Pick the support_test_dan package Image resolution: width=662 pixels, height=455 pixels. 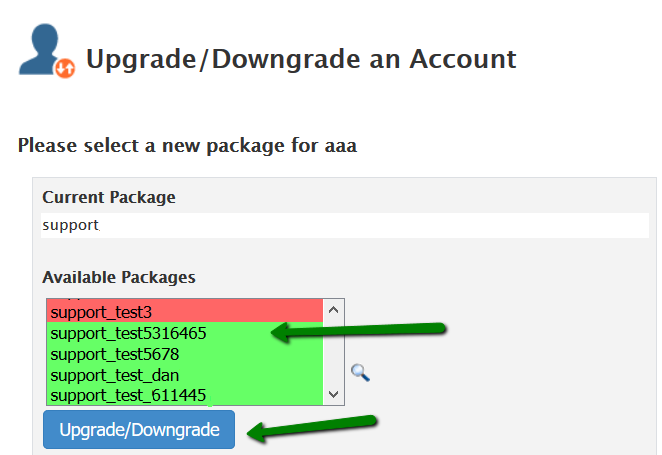(x=185, y=375)
